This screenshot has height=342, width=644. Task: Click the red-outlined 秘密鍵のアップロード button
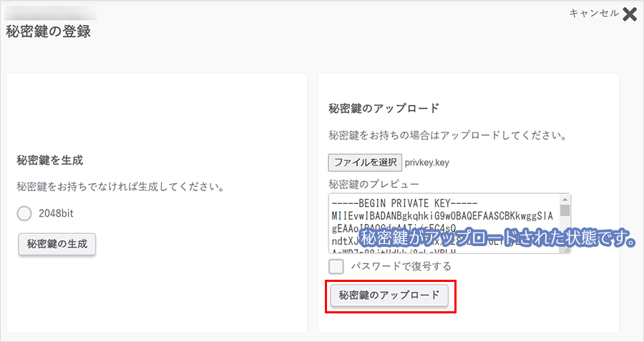(389, 295)
